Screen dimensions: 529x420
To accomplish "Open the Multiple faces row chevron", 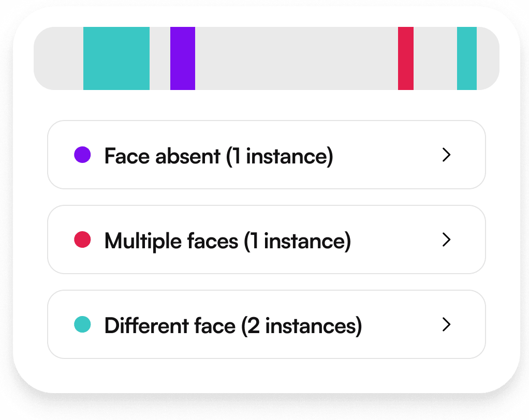I will click(446, 239).
